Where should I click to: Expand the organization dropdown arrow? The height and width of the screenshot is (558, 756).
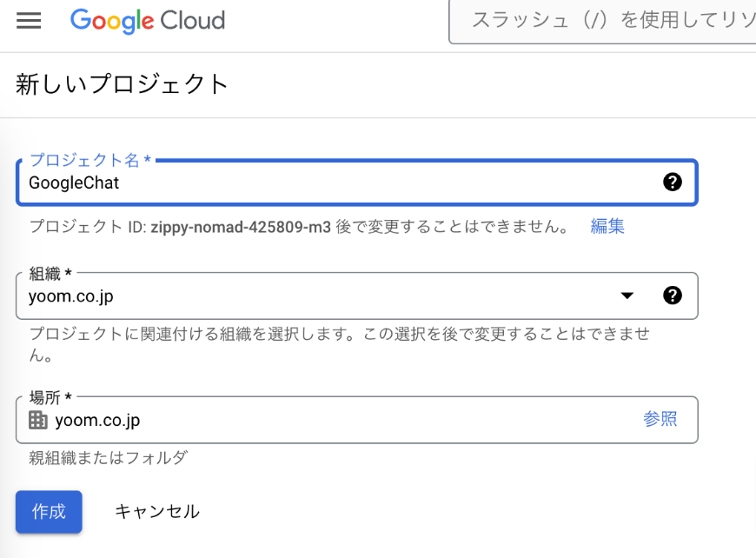pos(627,296)
